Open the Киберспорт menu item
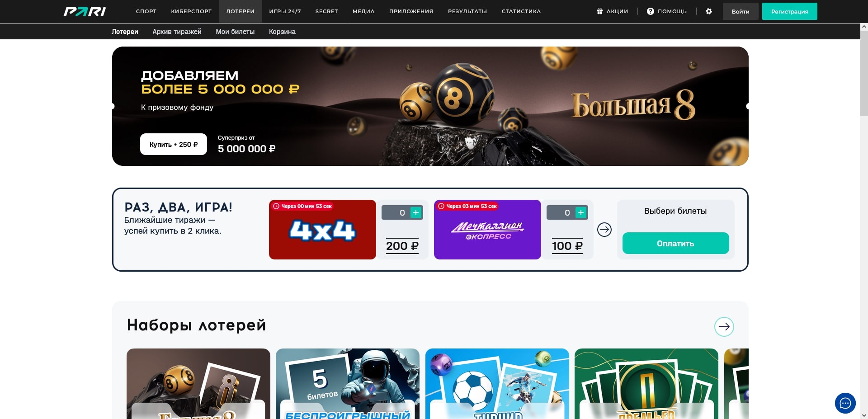The height and width of the screenshot is (419, 868). [191, 11]
